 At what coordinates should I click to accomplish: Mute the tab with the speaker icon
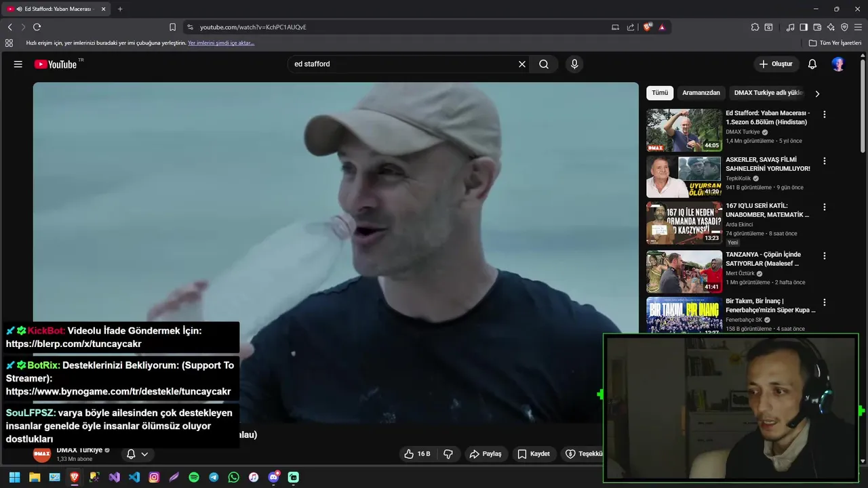click(x=19, y=9)
